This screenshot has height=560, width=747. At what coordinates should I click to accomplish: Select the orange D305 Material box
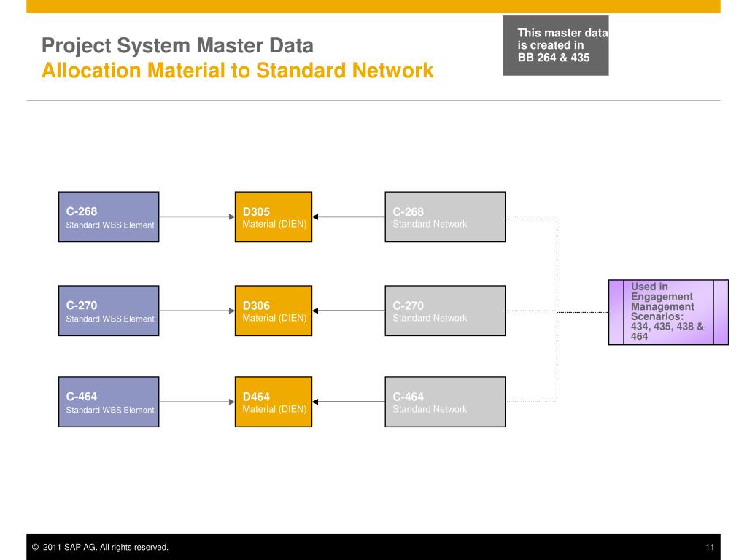pyautogui.click(x=273, y=217)
